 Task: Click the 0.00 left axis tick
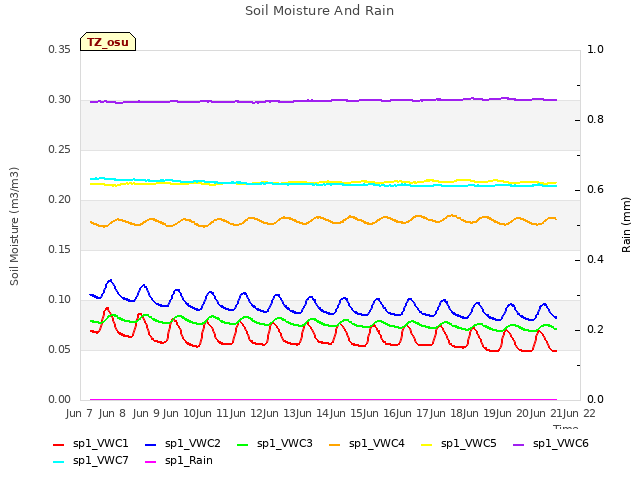click(60, 400)
